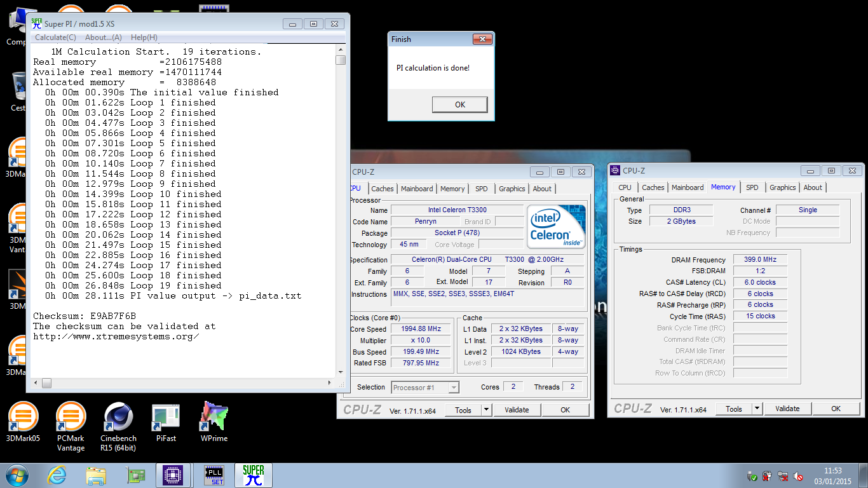Click Super PI vertical scrollbar up arrow
868x488 pixels.
pyautogui.click(x=341, y=49)
